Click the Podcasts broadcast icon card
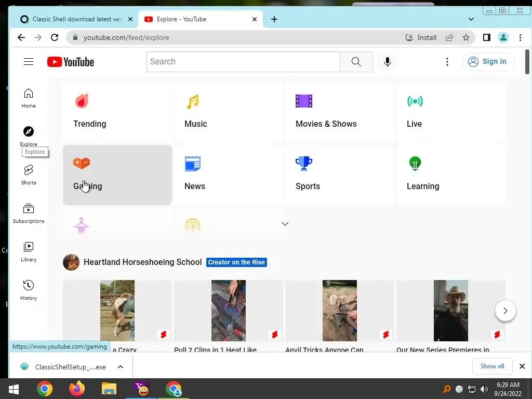The width and height of the screenshot is (532, 399). (193, 225)
